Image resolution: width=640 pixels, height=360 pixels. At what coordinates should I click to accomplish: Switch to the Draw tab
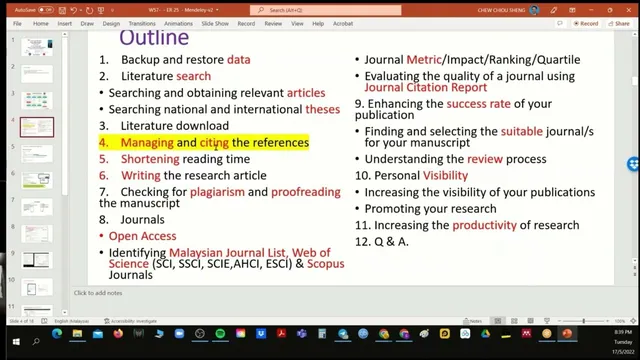pyautogui.click(x=87, y=24)
